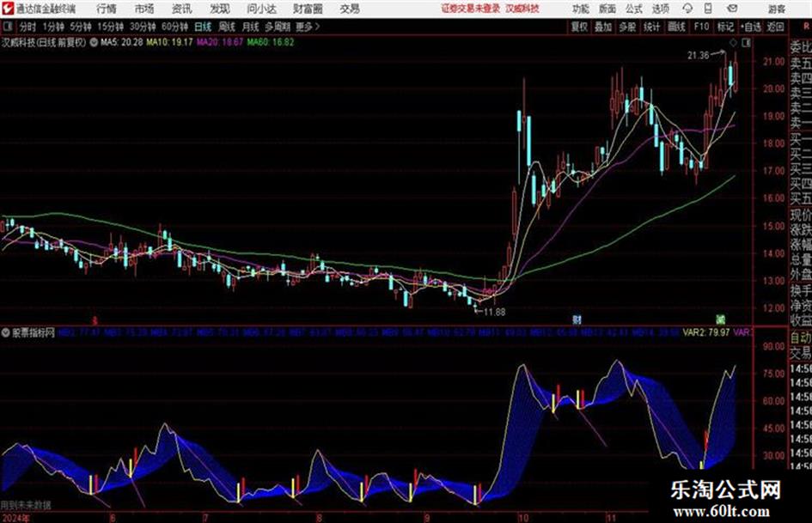812x523 pixels.
Task: Click the MA10: 19.17 indicator value
Action: click(x=169, y=42)
